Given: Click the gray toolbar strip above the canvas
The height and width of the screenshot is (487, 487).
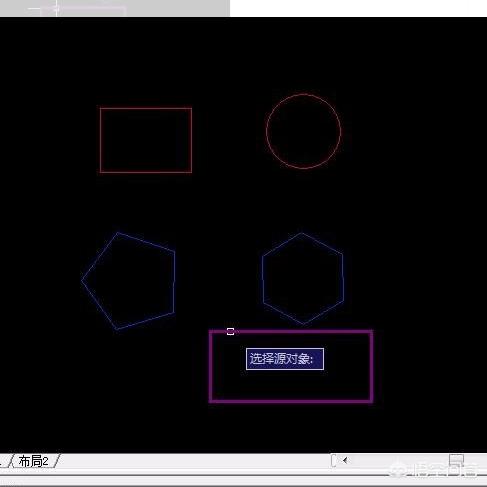Looking at the screenshot, I should click(x=115, y=8).
